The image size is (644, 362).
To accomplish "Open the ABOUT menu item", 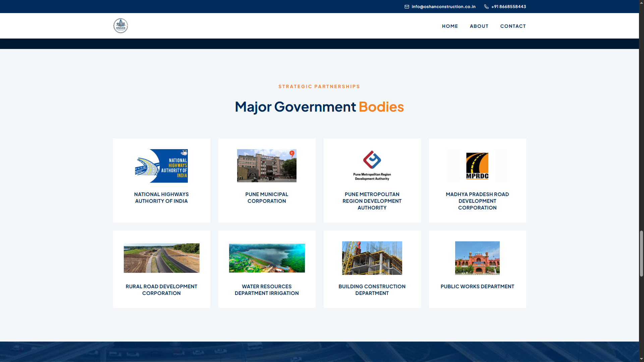I will click(x=479, y=26).
